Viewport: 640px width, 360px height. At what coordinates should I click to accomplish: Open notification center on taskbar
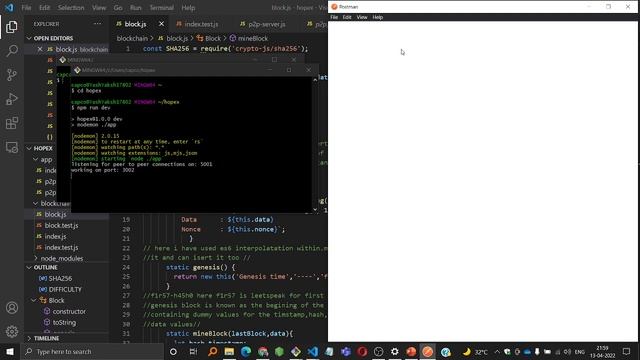tap(627, 351)
